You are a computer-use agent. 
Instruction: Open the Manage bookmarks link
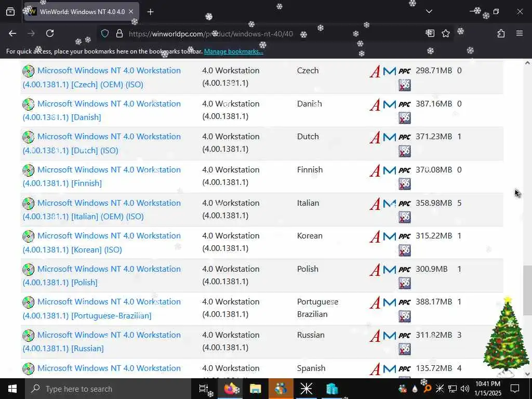coord(233,51)
